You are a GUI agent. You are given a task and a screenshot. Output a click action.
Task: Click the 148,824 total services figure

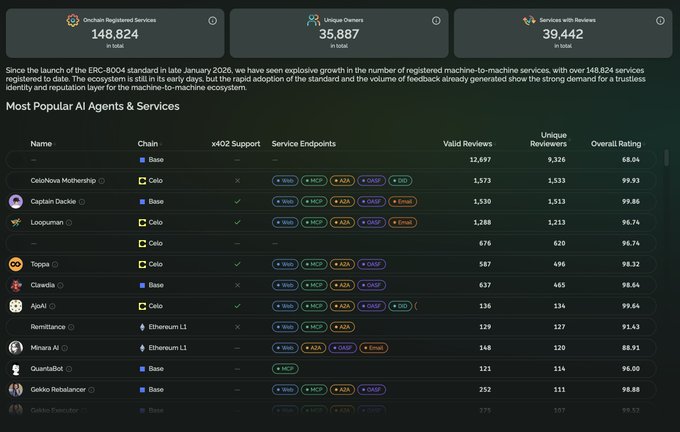click(x=115, y=34)
